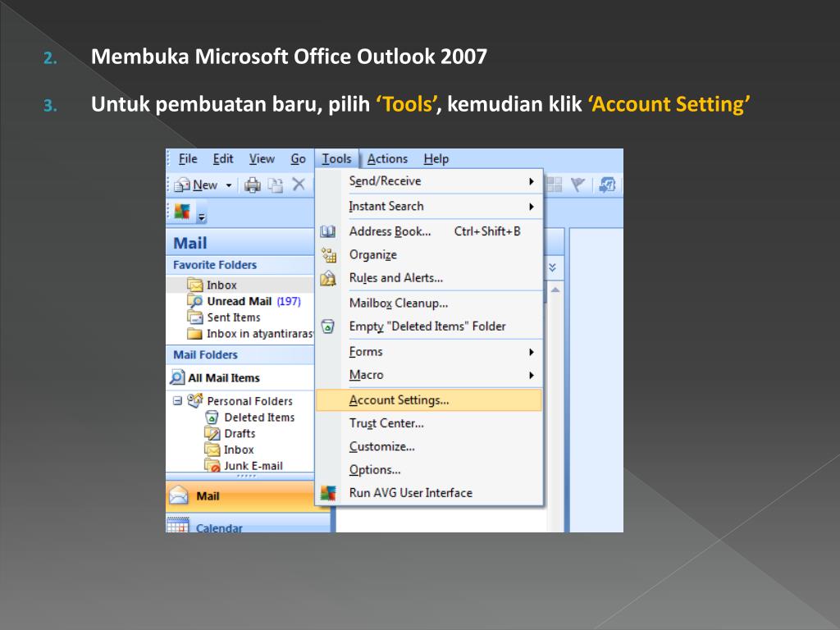Click the Unread Mail search folder icon
Viewport: 840px width, 630px height.
point(195,301)
